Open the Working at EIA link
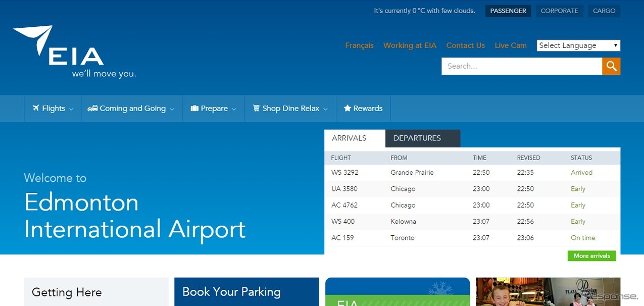Image resolution: width=644 pixels, height=306 pixels. click(x=410, y=45)
